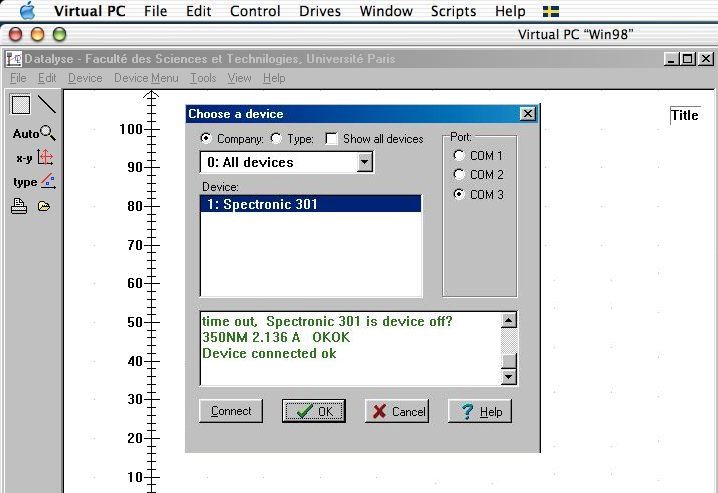Open the Virtual PC Control menu
The width and height of the screenshot is (718, 493).
[x=255, y=11]
